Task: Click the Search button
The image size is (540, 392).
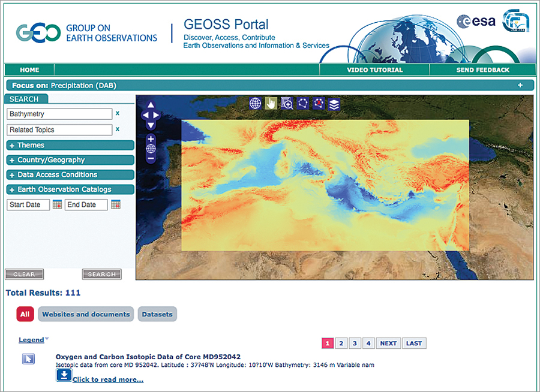Action: tap(101, 274)
